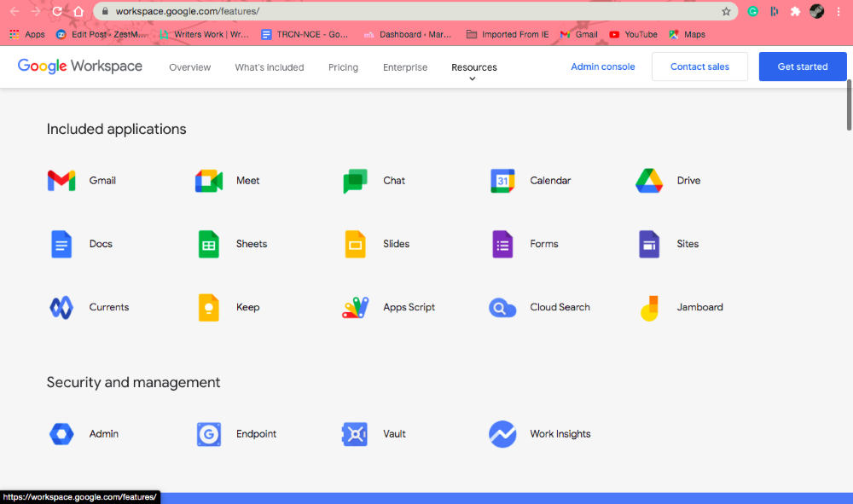Click the Jamboard icon
Viewport: 853px width, 504px height.
click(649, 308)
